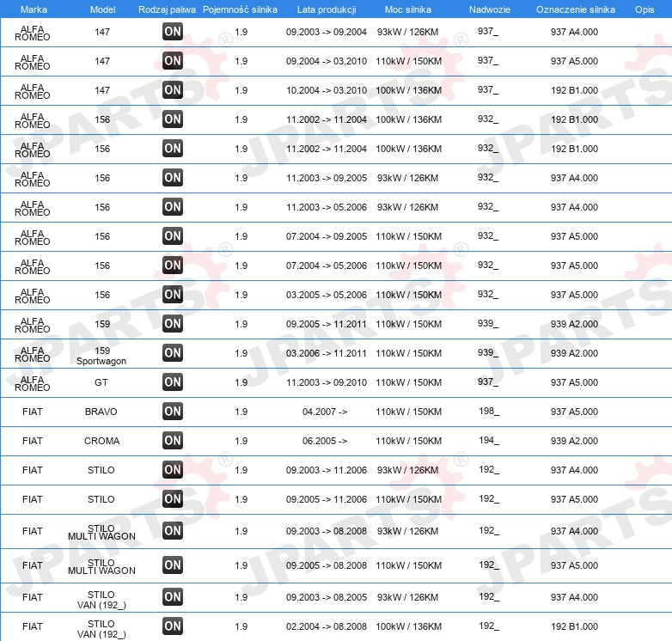
Task: Click the Nadwozie column header
Action: pos(490,9)
